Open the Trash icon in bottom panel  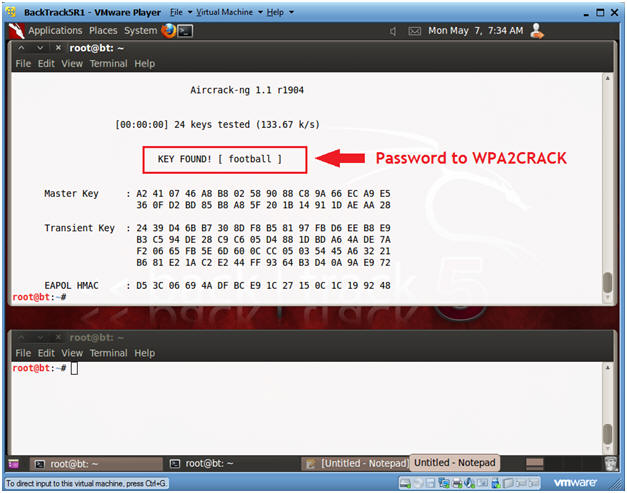[x=611, y=463]
